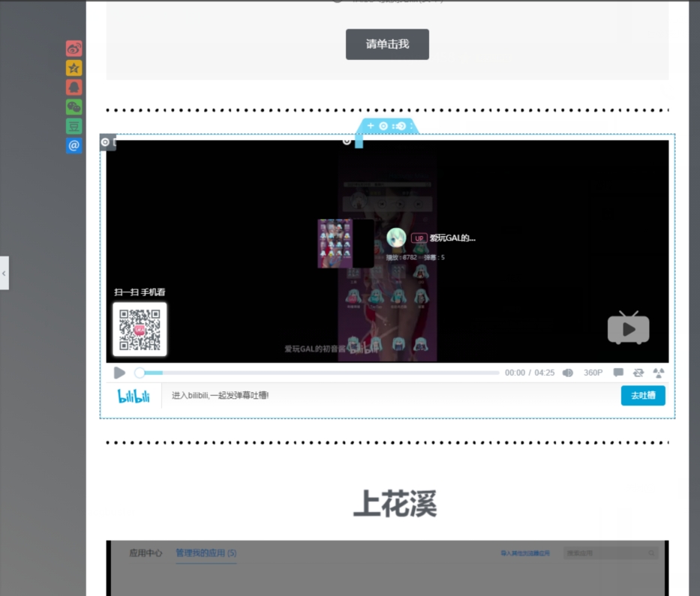Switch to the 管理我的应用 (5) tab

click(x=206, y=553)
